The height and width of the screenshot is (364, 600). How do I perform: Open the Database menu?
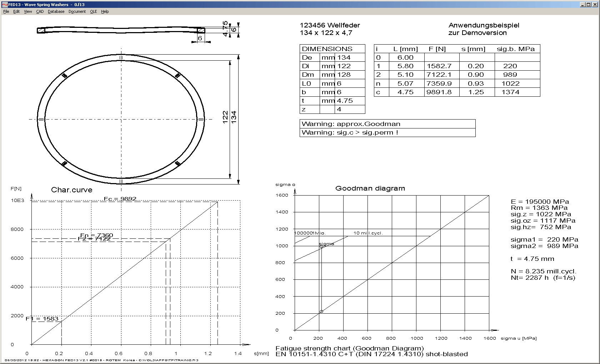click(56, 11)
